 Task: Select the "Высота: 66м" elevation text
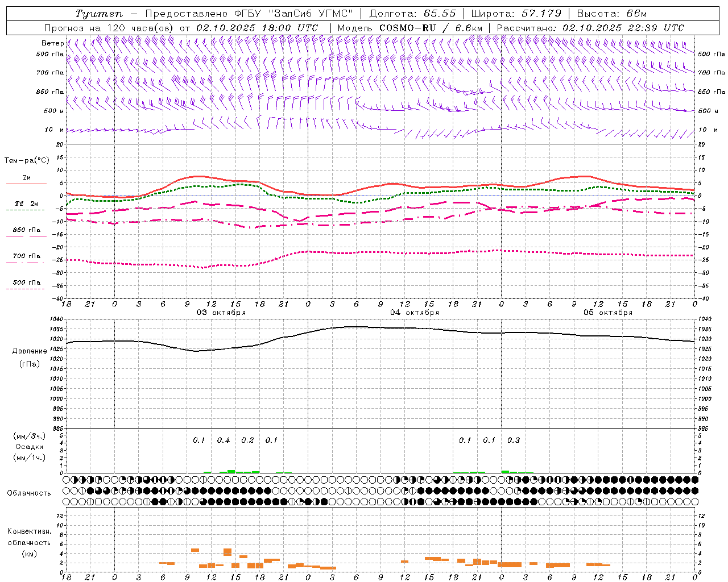click(612, 14)
